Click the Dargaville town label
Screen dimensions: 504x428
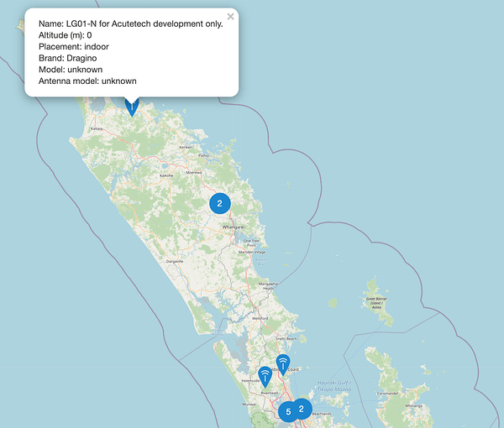click(x=175, y=261)
